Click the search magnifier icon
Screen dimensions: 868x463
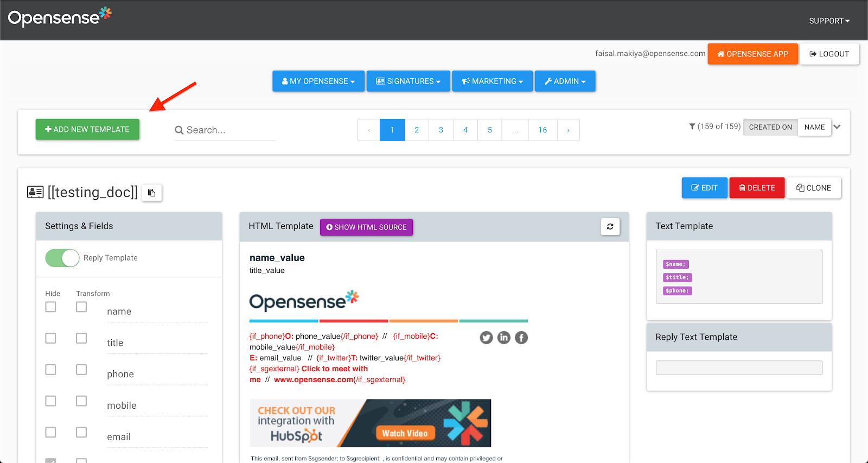[179, 130]
